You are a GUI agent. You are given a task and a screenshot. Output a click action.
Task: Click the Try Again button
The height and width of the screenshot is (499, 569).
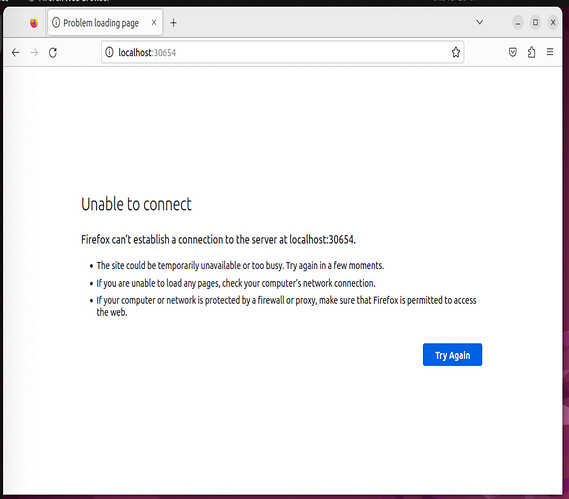pyautogui.click(x=452, y=355)
